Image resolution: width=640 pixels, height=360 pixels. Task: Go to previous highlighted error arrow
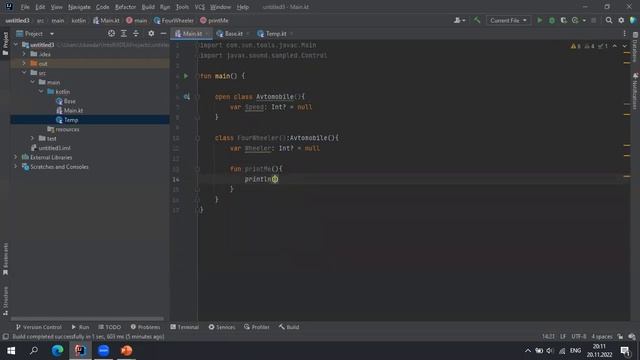click(615, 46)
